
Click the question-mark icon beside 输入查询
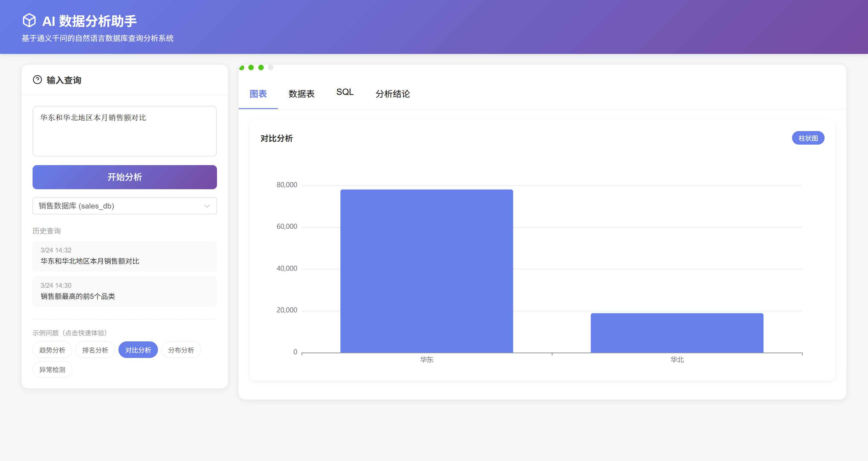pyautogui.click(x=37, y=80)
